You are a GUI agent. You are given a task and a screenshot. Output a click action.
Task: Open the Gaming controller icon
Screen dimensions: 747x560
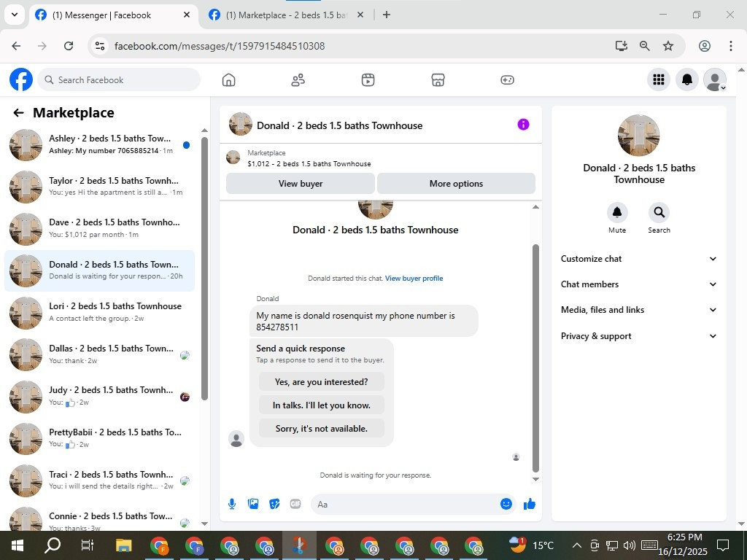point(508,80)
